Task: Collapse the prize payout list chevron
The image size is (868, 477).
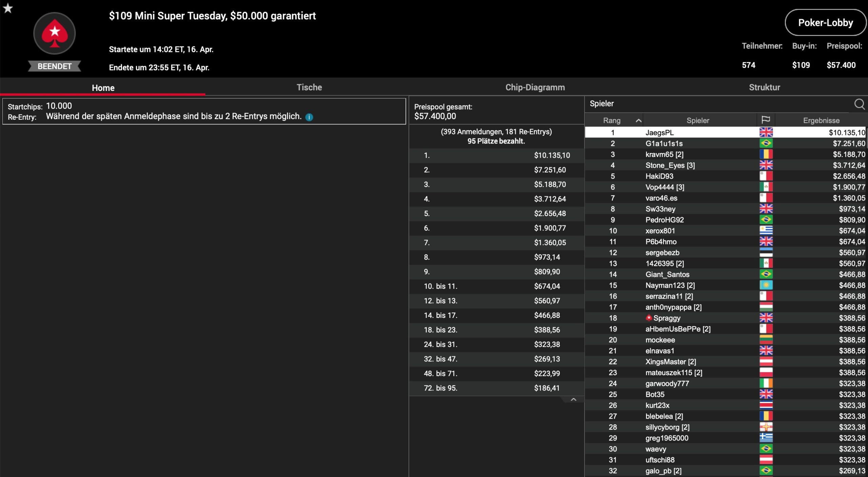Action: click(573, 400)
